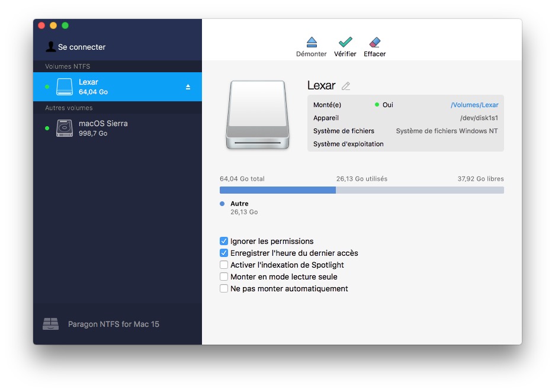Click Se connecter to sign in
This screenshot has width=555, height=392.
82,47
